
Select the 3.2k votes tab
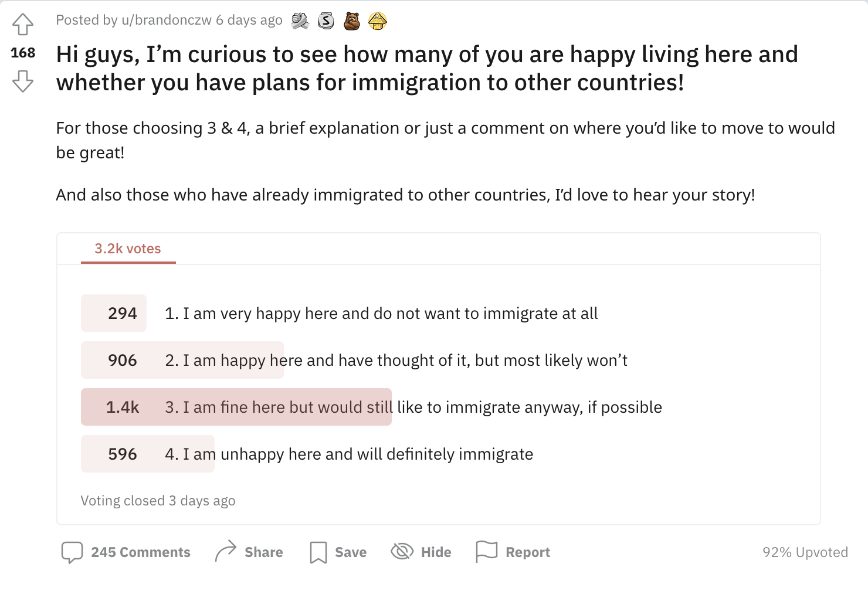point(128,249)
